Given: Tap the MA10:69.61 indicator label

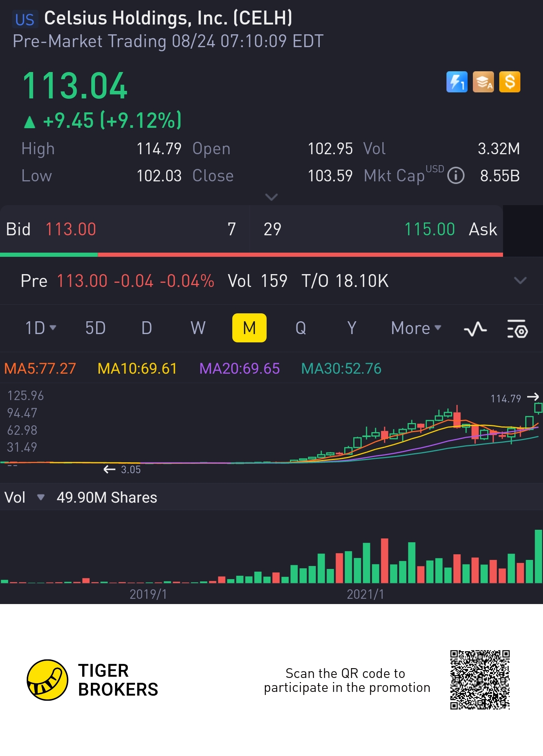Looking at the screenshot, I should [x=137, y=368].
